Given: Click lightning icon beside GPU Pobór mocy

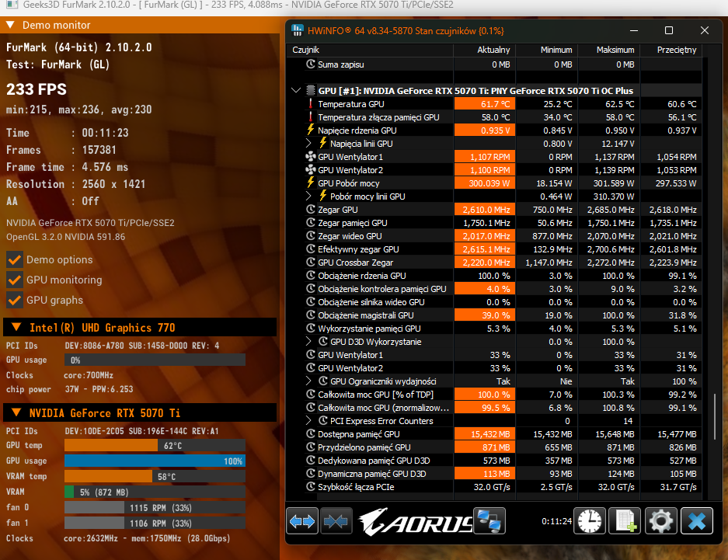Looking at the screenshot, I should click(x=311, y=183).
